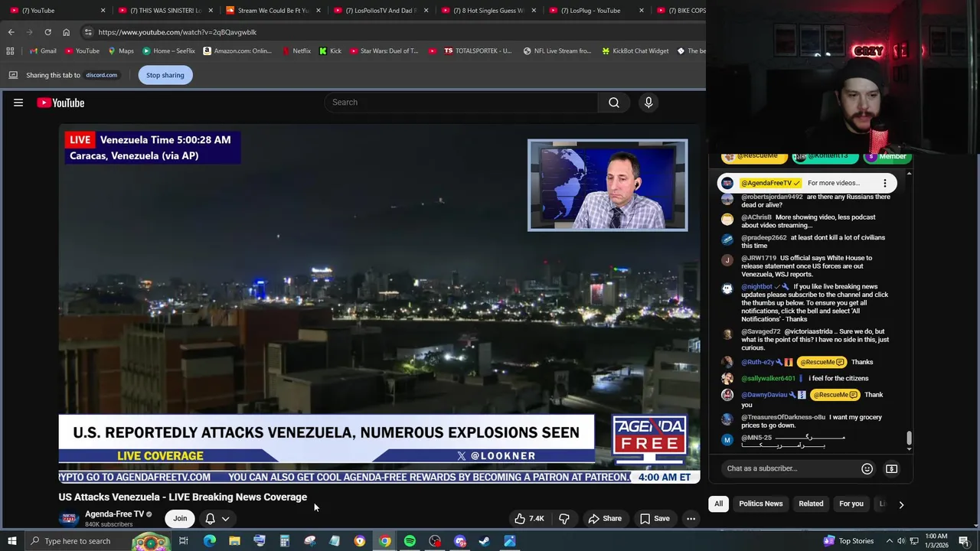Click the Member chip in chat ticker
The height and width of the screenshot is (551, 980).
pyautogui.click(x=886, y=156)
